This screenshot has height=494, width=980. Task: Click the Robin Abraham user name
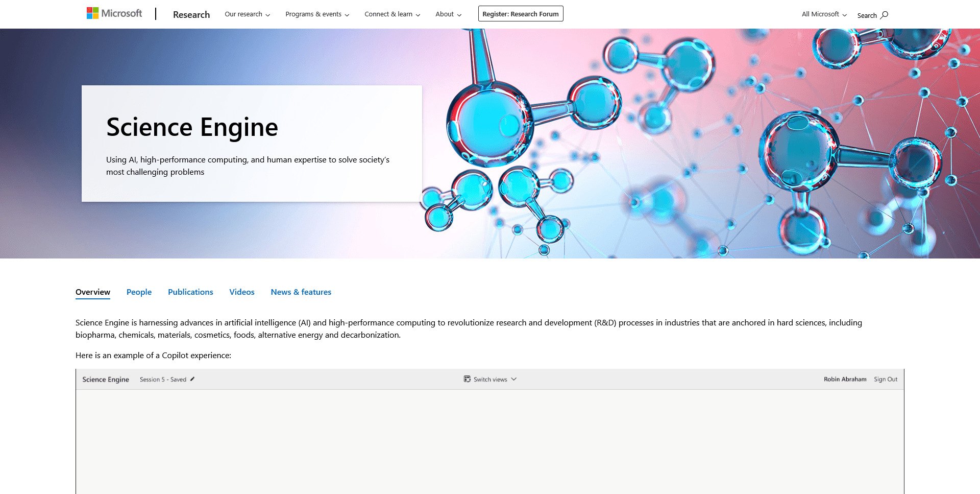[x=845, y=380]
